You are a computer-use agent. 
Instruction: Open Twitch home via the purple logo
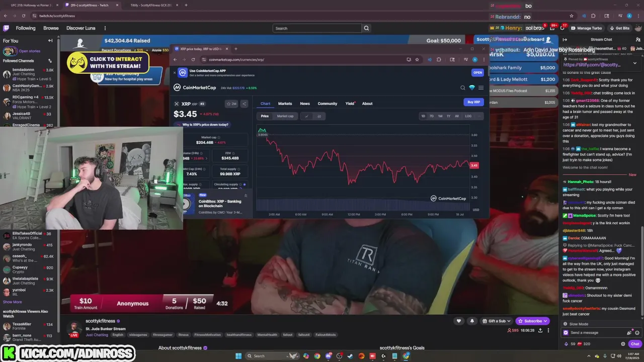pos(6,28)
